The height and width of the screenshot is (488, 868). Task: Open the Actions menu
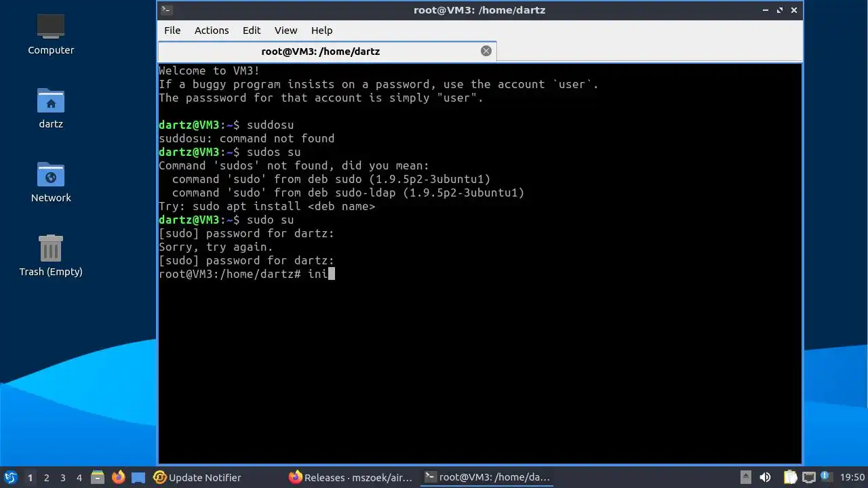pos(212,30)
